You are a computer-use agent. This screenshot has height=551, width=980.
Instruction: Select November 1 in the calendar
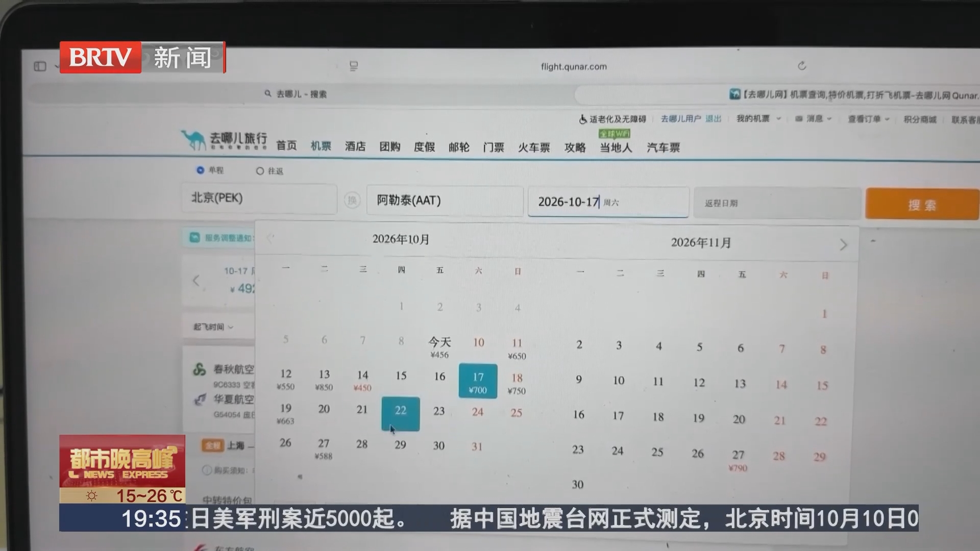tap(824, 314)
